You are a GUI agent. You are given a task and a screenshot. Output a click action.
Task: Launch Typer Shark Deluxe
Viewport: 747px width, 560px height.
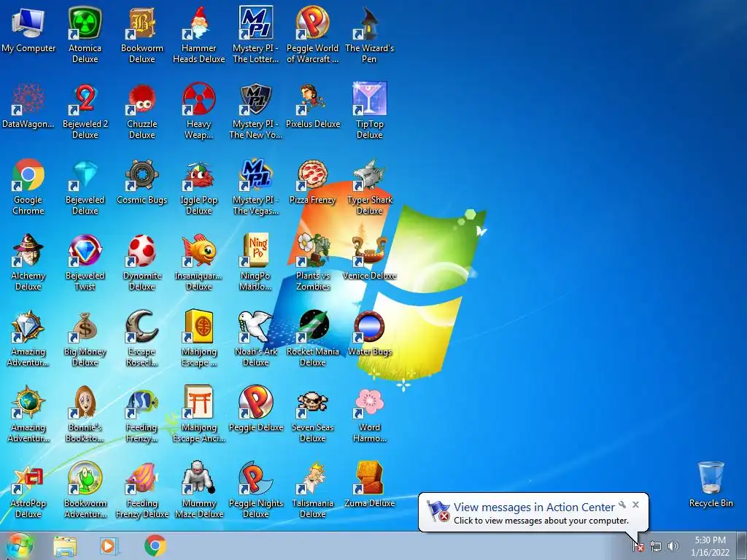369,186
